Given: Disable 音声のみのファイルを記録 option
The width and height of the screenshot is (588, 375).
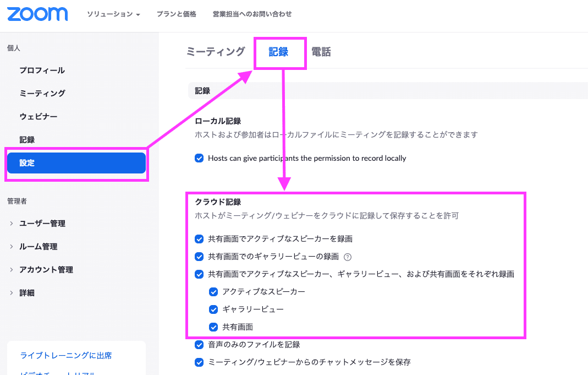Looking at the screenshot, I should 199,344.
